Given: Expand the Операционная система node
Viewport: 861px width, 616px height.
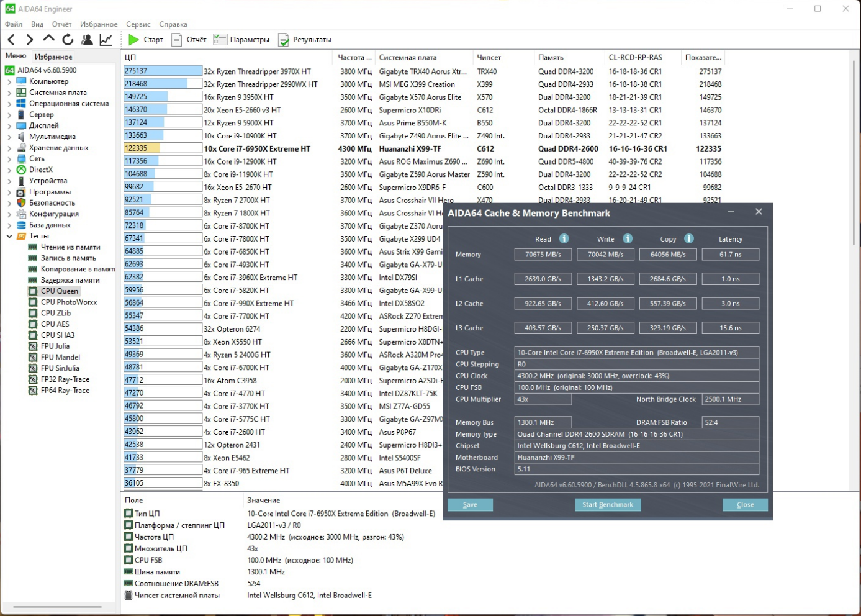Looking at the screenshot, I should tap(9, 104).
